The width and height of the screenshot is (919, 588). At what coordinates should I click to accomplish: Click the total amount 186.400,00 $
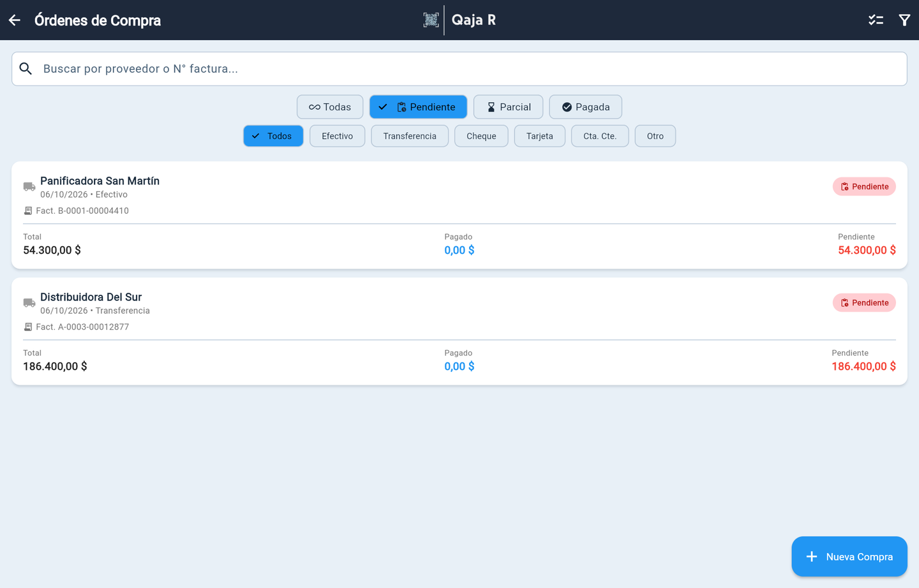[55, 367]
